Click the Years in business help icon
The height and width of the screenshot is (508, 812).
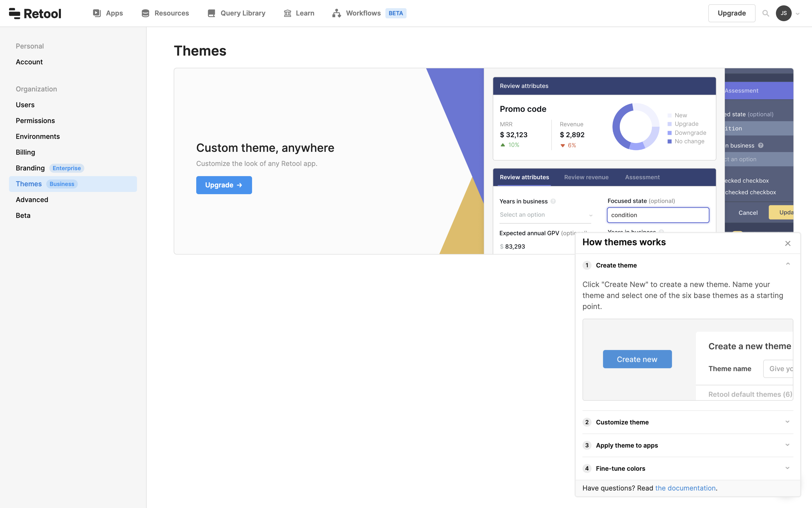pos(553,201)
